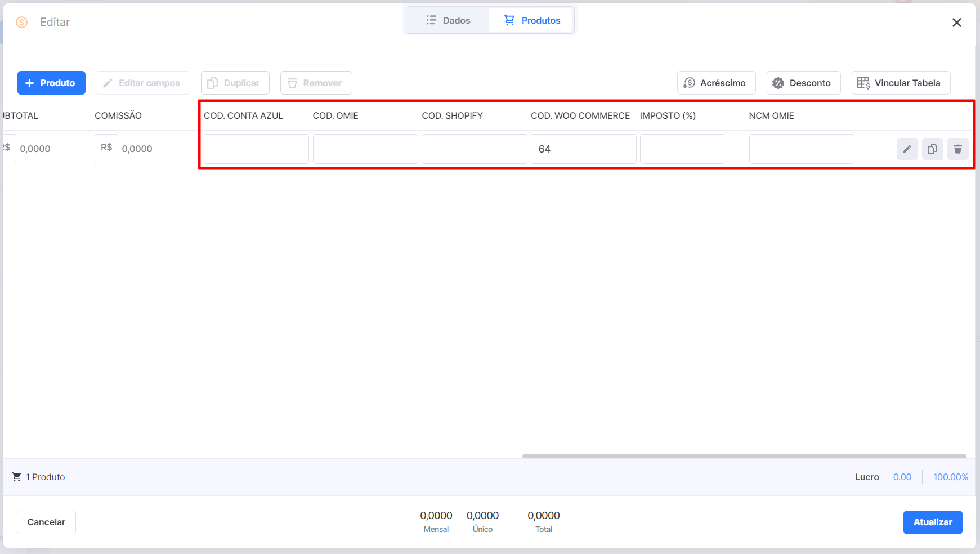Select the Produtos tab

point(531,20)
